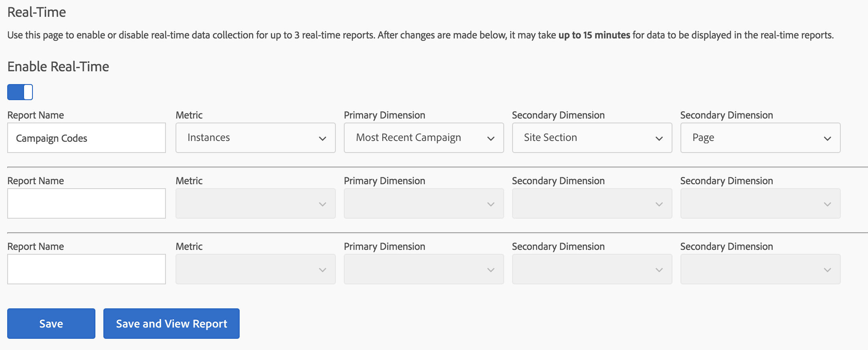
Task: Open second report's first Secondary Dimension dropdown
Action: click(x=592, y=203)
